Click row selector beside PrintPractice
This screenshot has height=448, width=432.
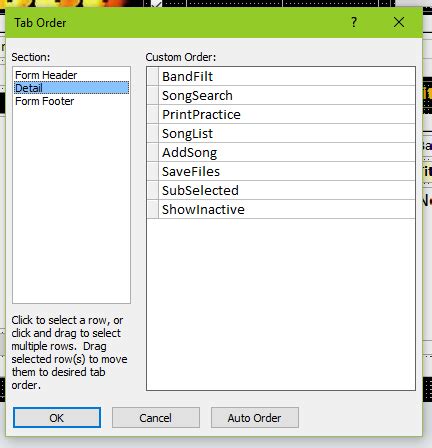point(153,114)
